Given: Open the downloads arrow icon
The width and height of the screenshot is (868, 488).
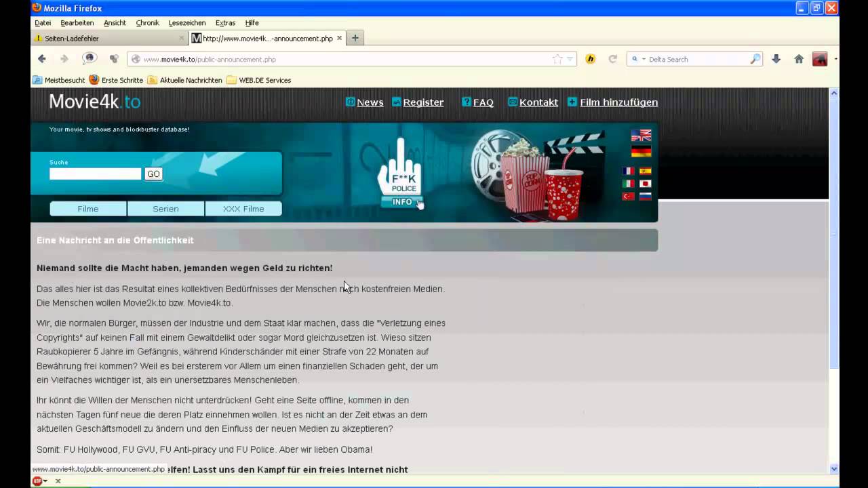Looking at the screenshot, I should (776, 59).
